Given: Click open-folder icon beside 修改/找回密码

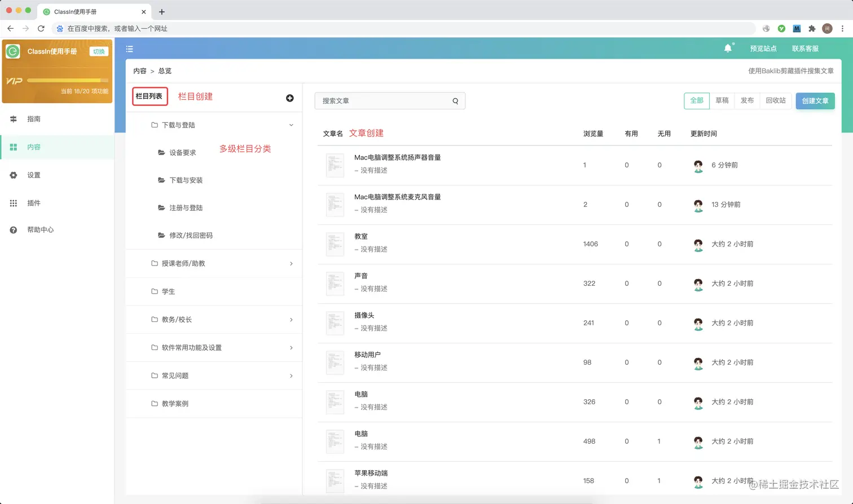Looking at the screenshot, I should click(x=161, y=235).
